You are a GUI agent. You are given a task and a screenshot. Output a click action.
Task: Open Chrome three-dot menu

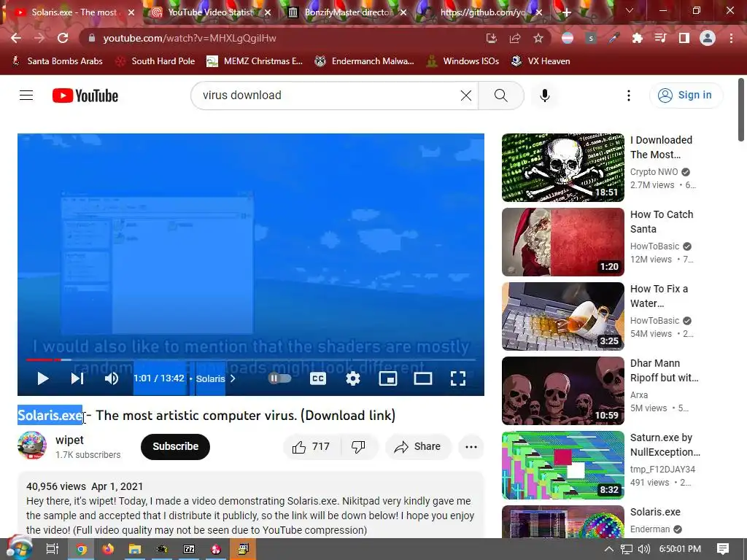tap(731, 38)
